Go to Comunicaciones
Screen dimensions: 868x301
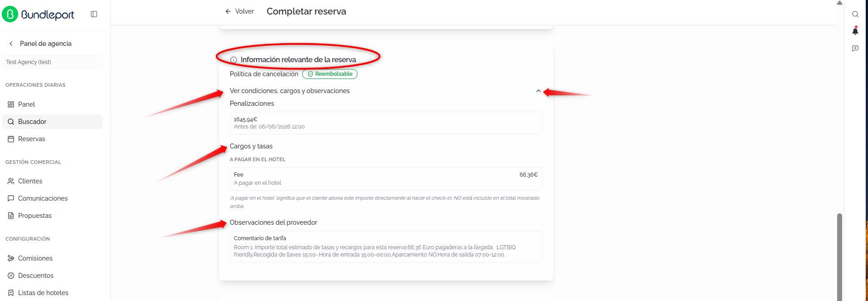pos(53,198)
